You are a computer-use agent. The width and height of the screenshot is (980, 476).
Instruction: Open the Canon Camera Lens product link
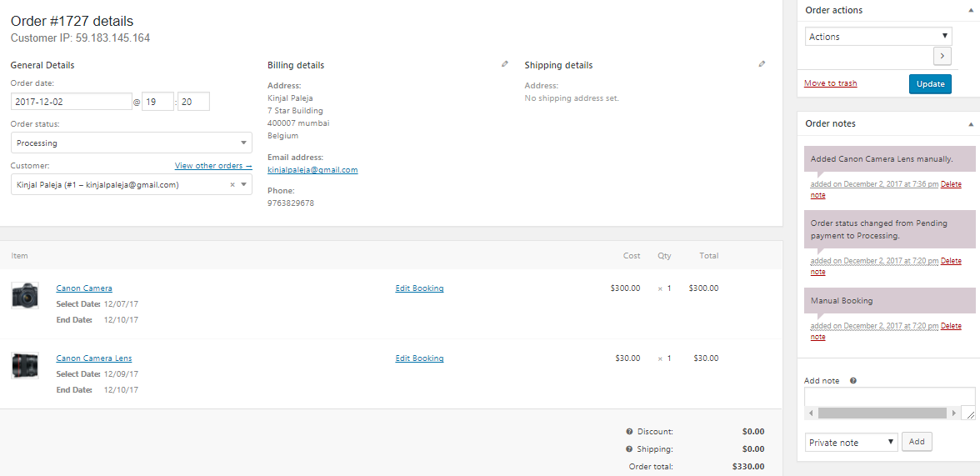[93, 358]
